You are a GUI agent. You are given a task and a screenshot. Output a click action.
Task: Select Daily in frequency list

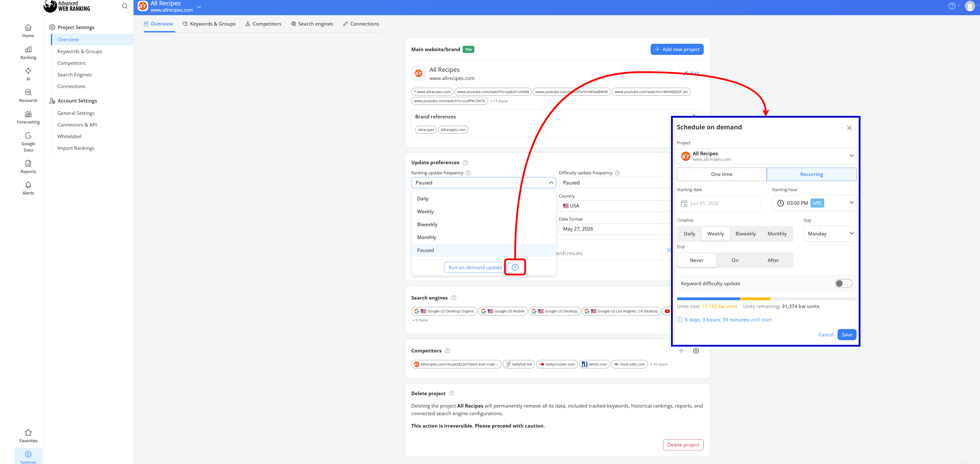(x=483, y=199)
